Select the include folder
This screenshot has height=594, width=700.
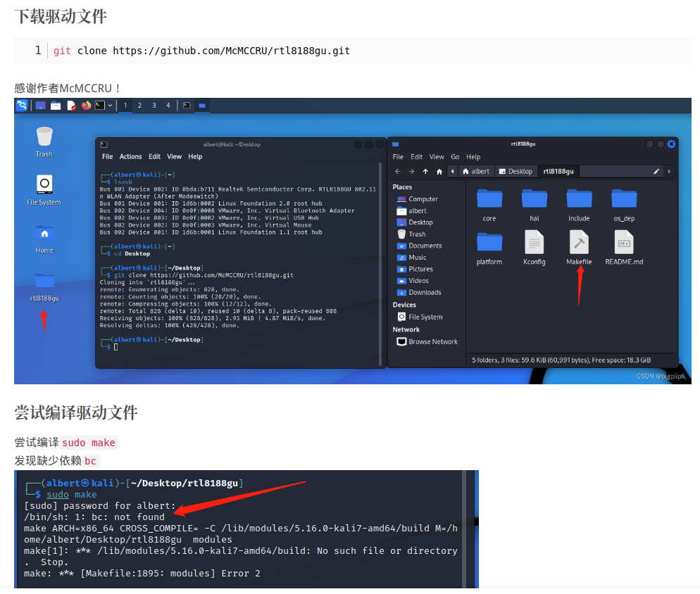(x=579, y=206)
